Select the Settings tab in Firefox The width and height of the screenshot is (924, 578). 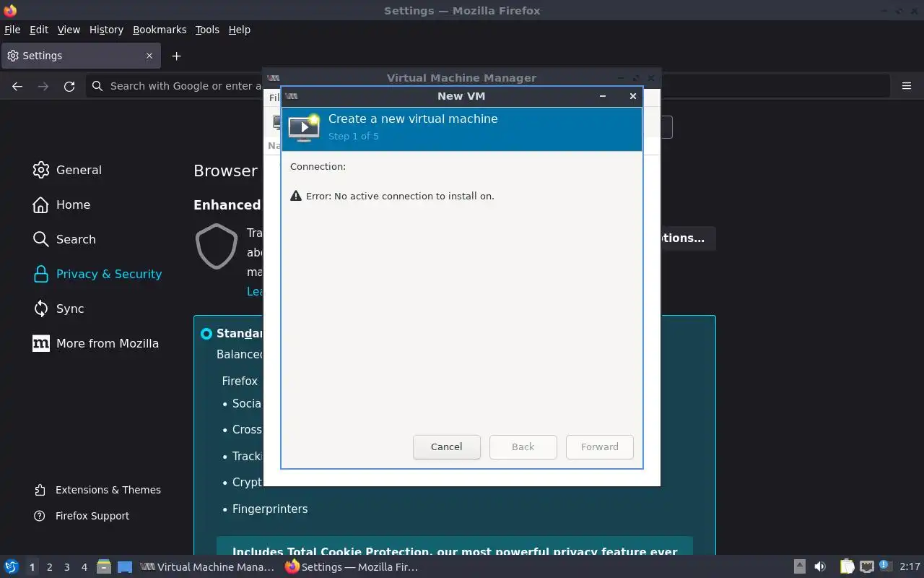tap(80, 56)
